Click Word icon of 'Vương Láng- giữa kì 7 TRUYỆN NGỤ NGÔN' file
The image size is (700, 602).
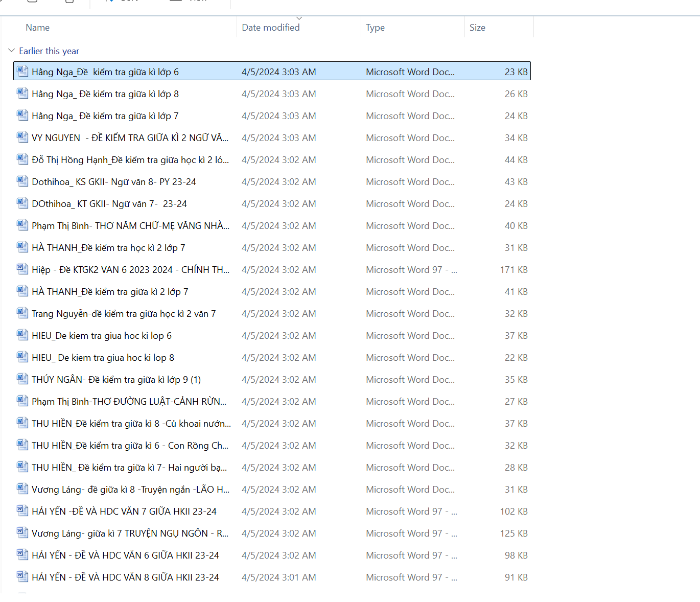point(22,532)
